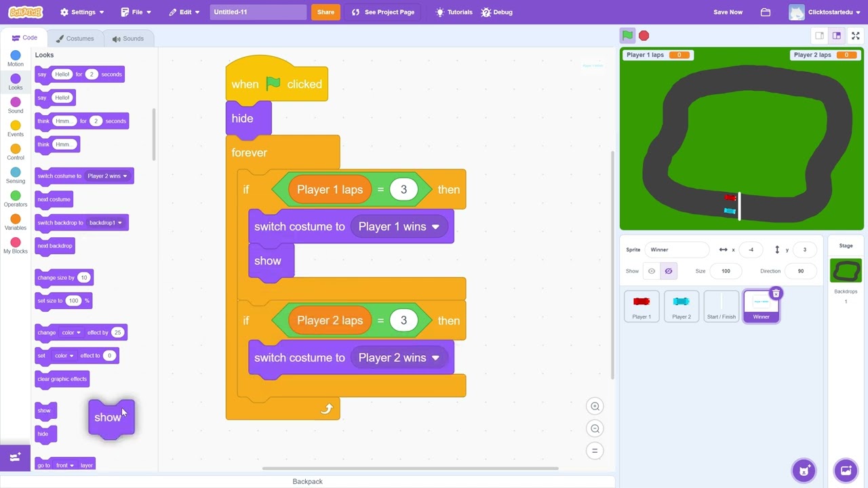Select the Sound block category
This screenshot has width=868, height=488.
tap(16, 105)
